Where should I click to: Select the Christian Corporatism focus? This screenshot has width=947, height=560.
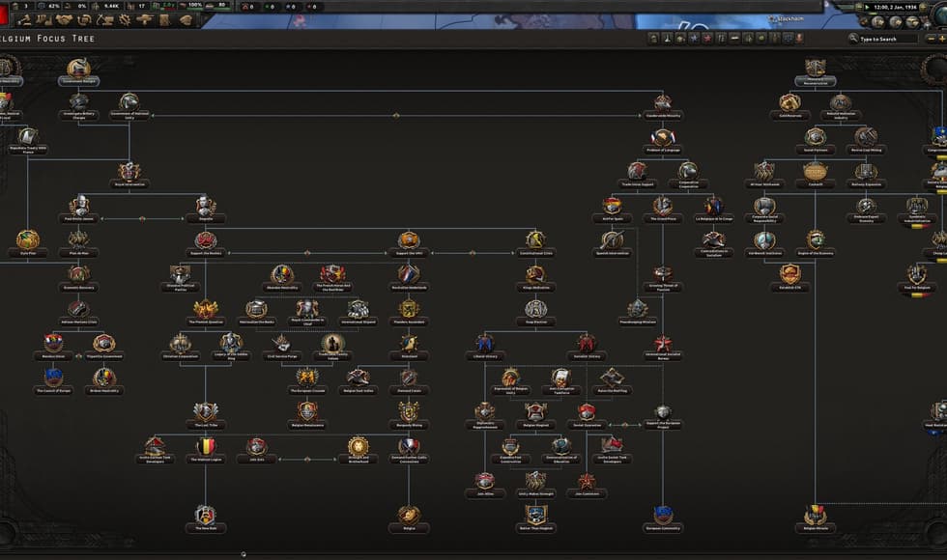point(180,347)
